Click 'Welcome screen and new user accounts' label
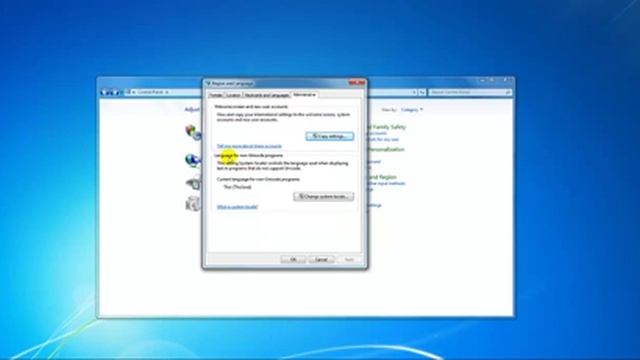The image size is (640, 360). (x=251, y=107)
